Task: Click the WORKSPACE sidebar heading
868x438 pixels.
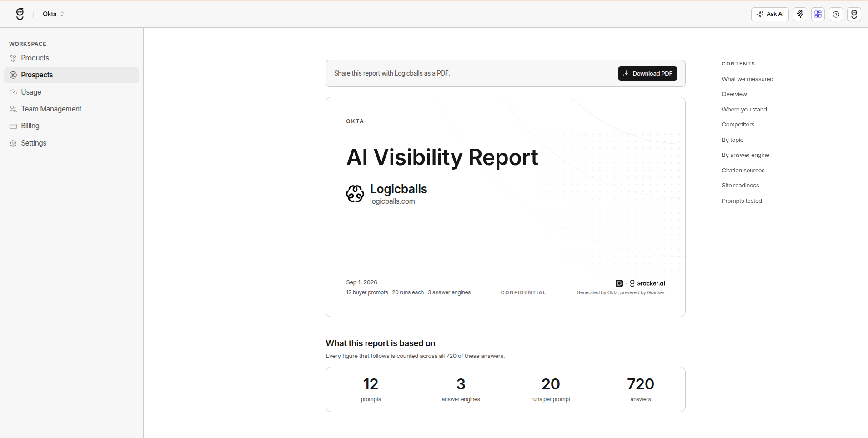Action: (28, 44)
